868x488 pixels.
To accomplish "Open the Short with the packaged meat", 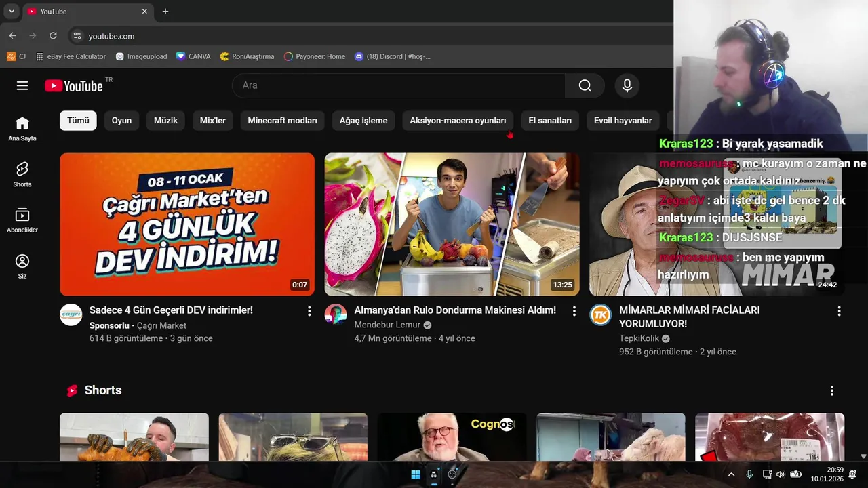I will point(770,437).
